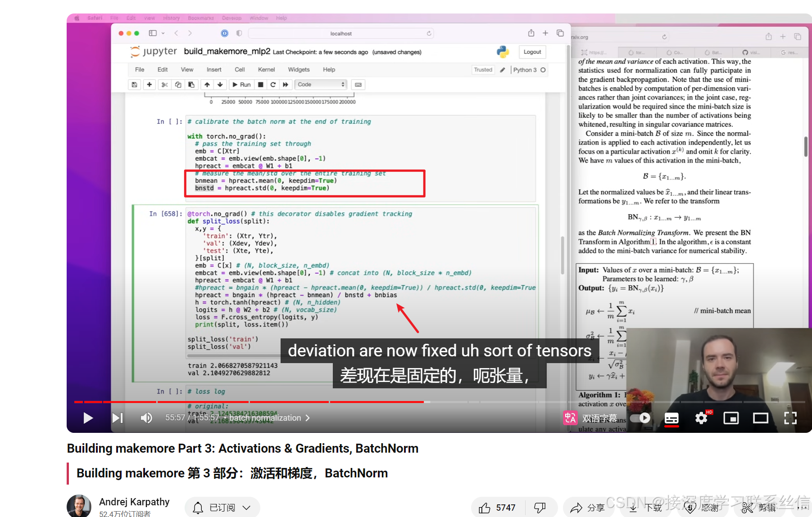Viewport: 812px width, 517px height.
Task: Open Andrej Karpathy channel name
Action: (134, 502)
